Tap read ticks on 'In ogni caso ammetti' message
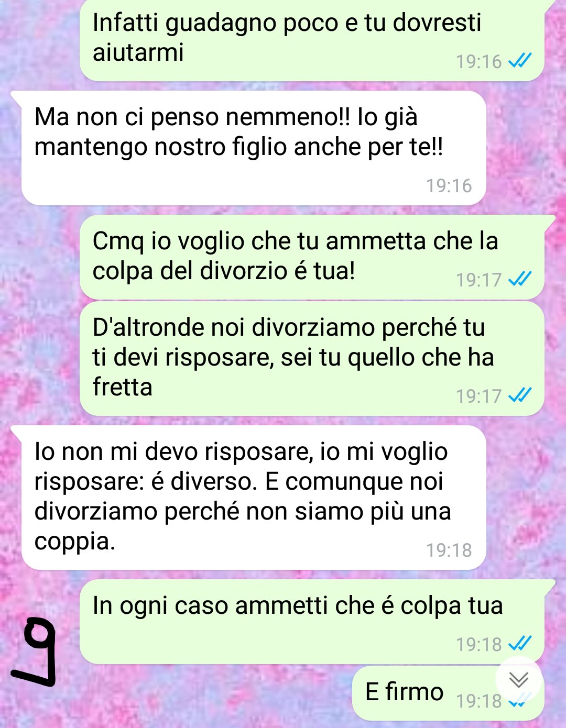This screenshot has width=566, height=728. click(520, 644)
